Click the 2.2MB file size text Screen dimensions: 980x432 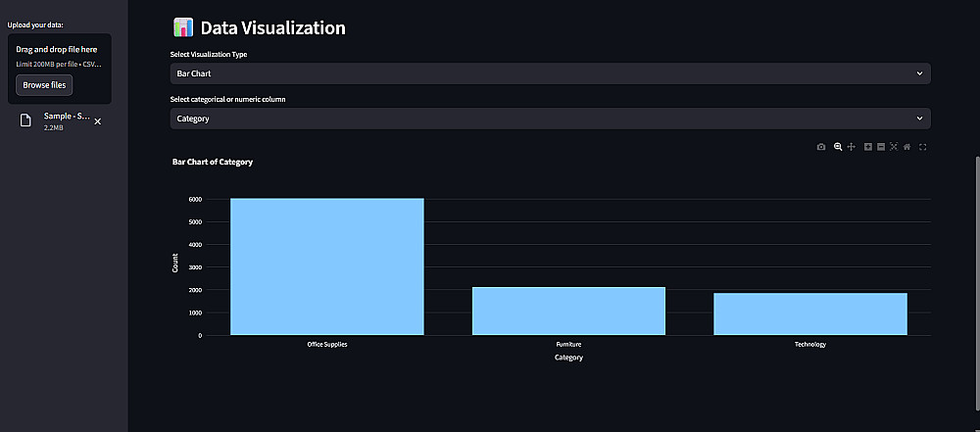54,127
